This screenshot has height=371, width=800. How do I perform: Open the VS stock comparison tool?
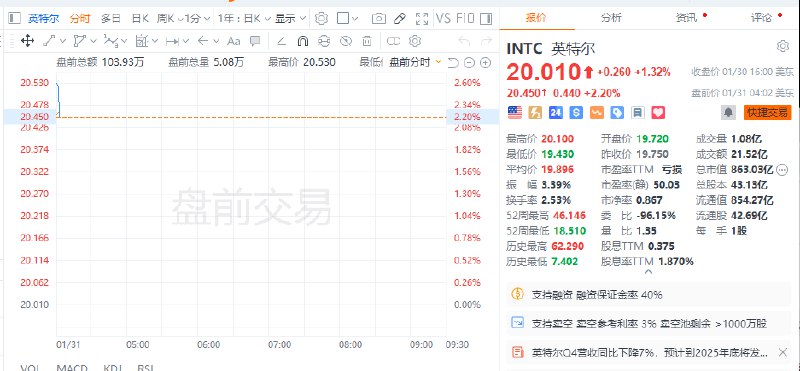tap(443, 19)
